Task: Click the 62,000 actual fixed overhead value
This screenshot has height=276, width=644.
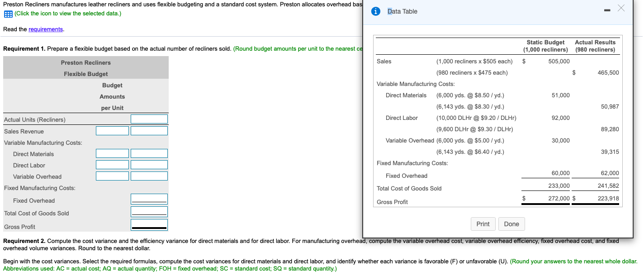Action: coord(610,173)
